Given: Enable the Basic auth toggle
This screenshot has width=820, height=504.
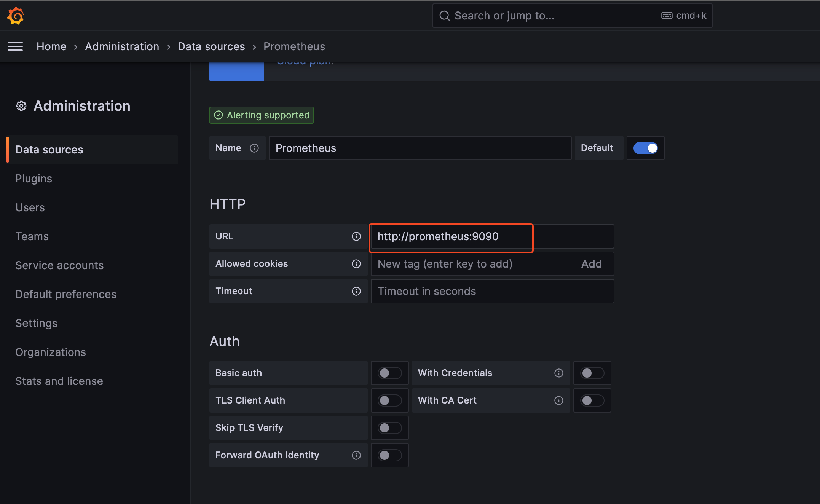Looking at the screenshot, I should click(389, 373).
